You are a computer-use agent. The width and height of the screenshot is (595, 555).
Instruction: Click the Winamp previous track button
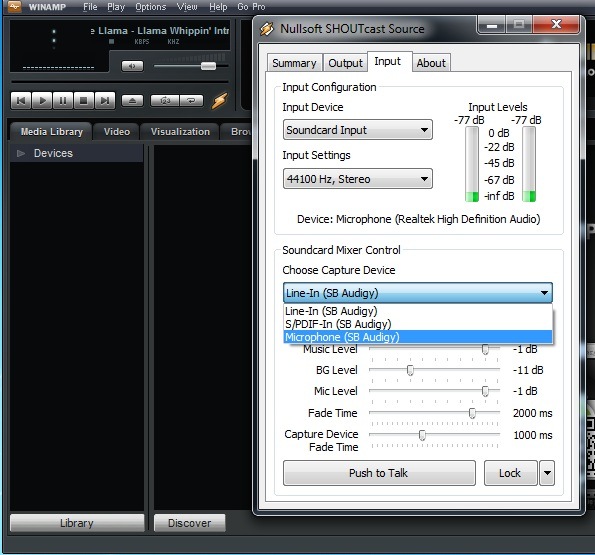21,101
